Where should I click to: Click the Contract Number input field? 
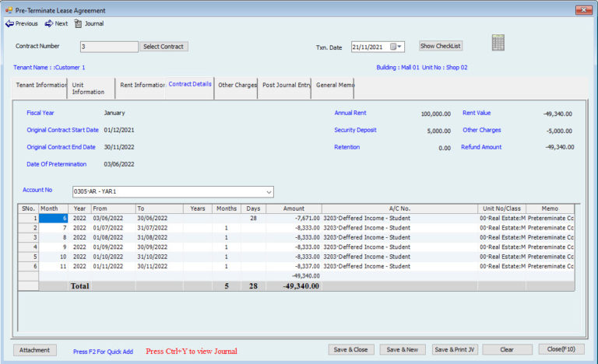click(108, 47)
